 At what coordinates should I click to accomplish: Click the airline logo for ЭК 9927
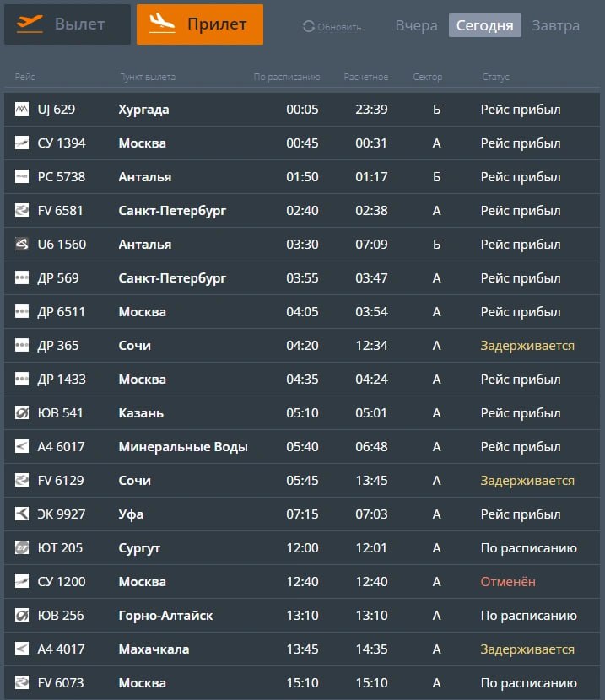(x=22, y=514)
